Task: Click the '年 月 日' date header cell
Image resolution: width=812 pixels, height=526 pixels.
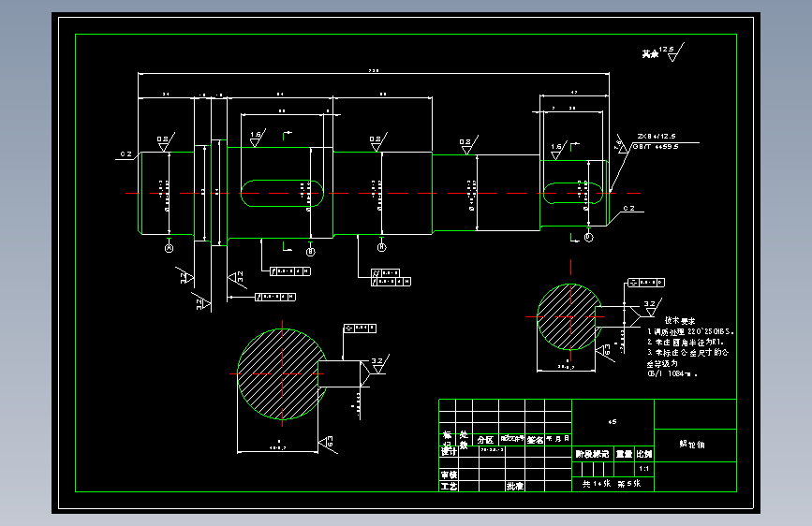Action: (x=558, y=439)
